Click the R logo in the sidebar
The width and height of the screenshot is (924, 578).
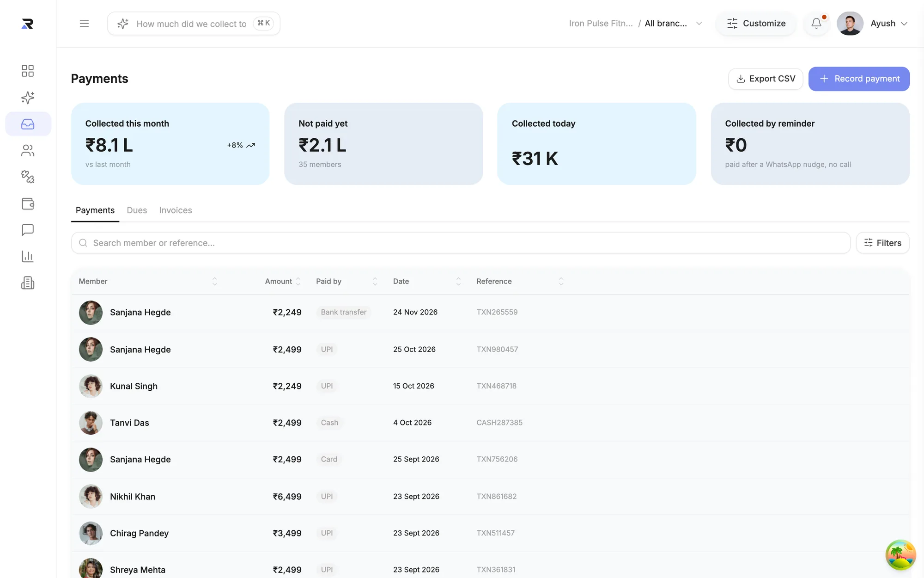click(28, 24)
